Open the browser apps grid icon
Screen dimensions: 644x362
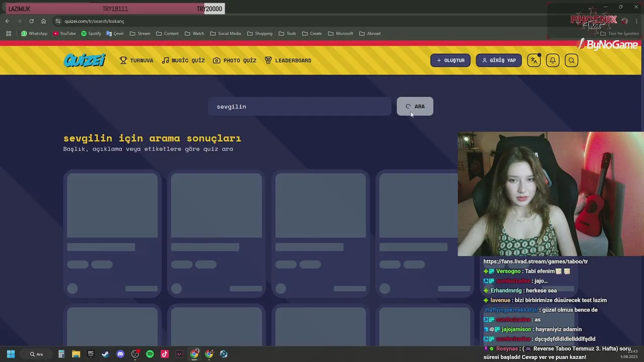pos(9,34)
